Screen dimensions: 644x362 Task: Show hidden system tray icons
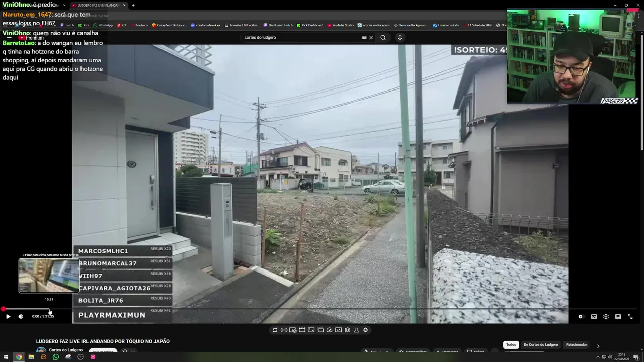(598, 357)
